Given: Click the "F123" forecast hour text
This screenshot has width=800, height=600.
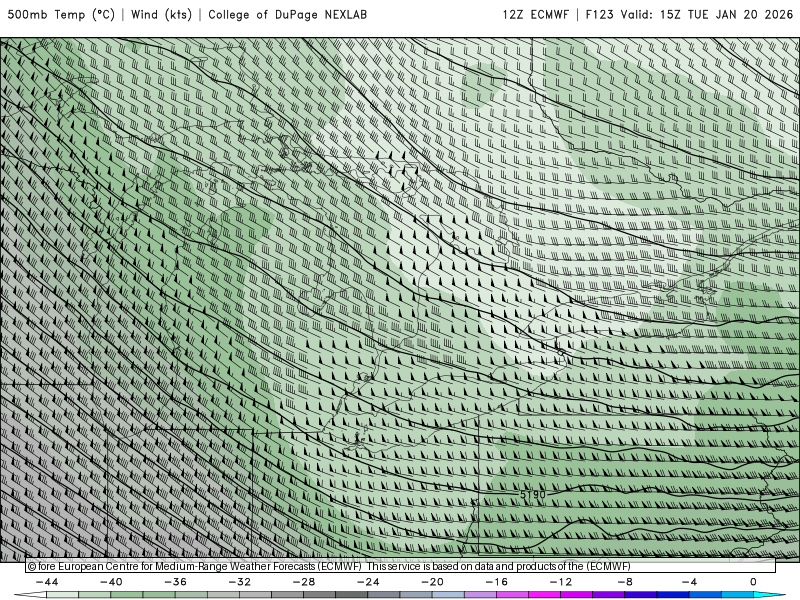Looking at the screenshot, I should coord(599,15).
